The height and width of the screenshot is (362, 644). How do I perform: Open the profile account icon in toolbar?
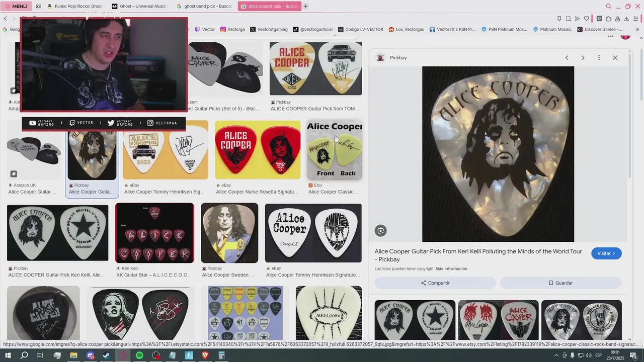coord(617,19)
